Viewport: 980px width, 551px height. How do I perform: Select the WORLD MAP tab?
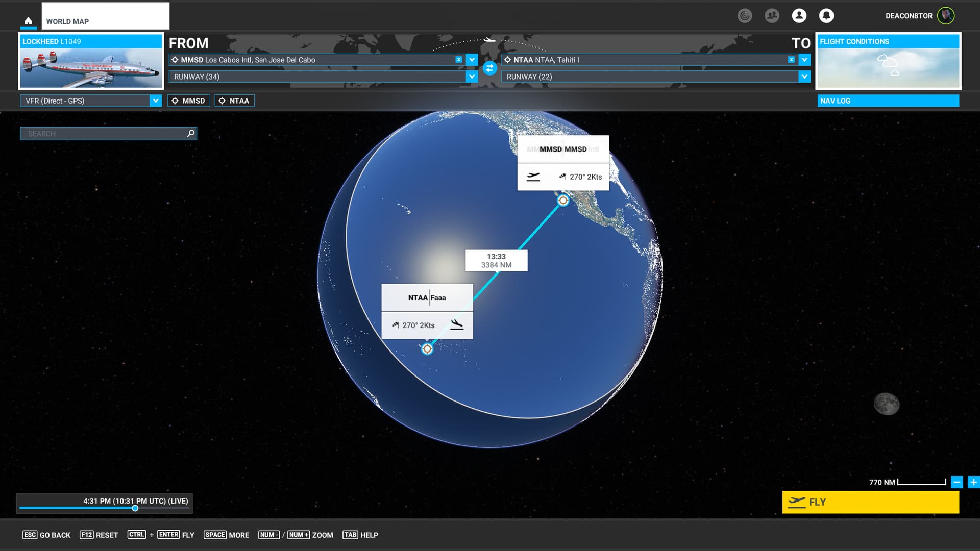click(x=105, y=16)
